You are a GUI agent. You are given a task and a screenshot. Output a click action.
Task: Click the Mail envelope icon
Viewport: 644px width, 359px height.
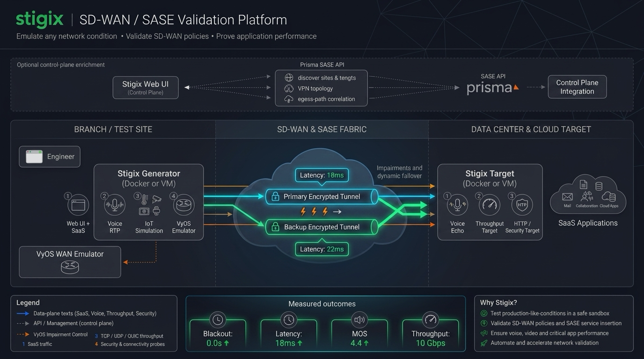(x=567, y=197)
